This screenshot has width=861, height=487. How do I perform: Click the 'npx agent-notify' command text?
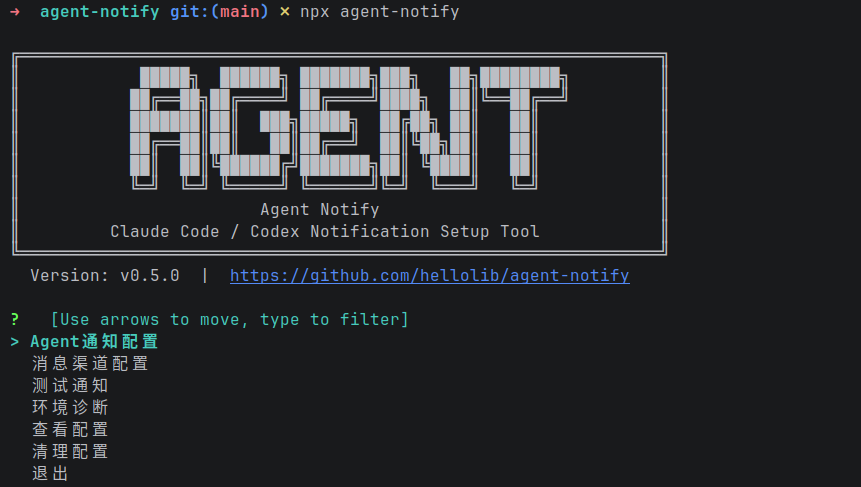379,12
